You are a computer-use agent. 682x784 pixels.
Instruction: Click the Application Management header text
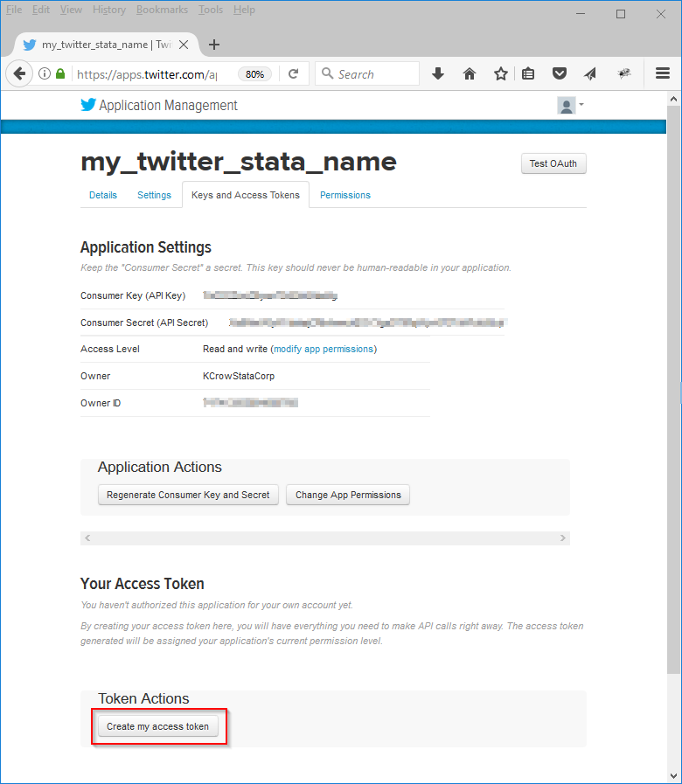pyautogui.click(x=168, y=106)
